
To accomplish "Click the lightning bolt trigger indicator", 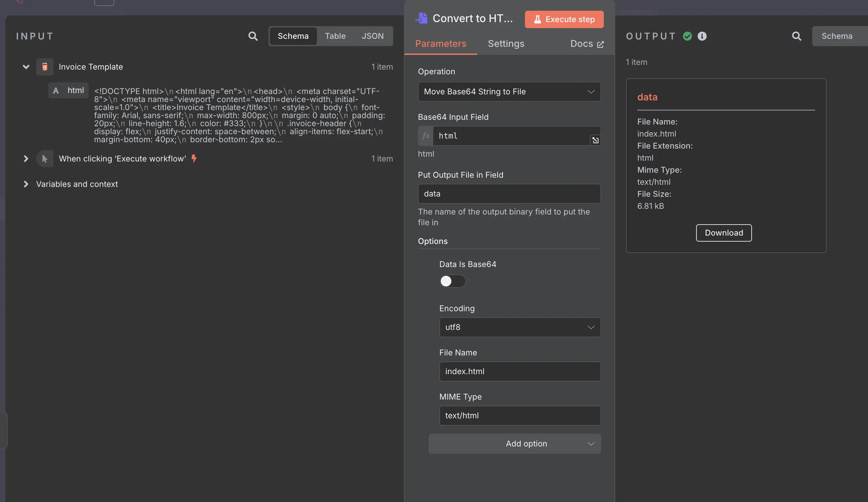I will [x=194, y=158].
